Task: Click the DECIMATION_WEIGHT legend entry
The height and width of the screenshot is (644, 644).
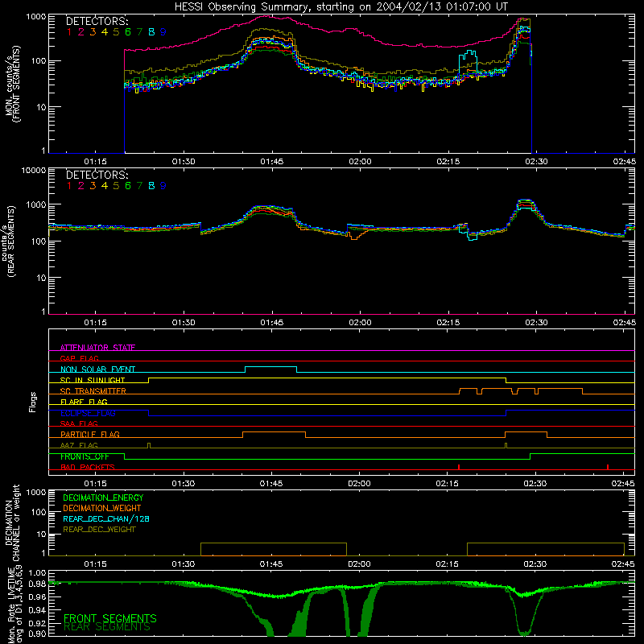Action: point(102,508)
